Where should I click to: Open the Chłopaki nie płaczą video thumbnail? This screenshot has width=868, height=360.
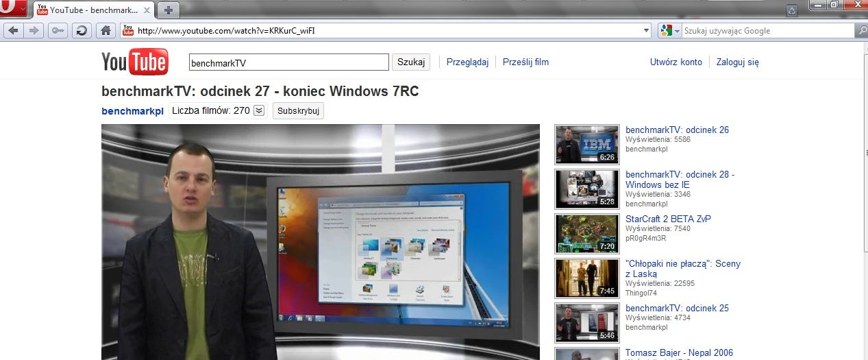point(587,278)
